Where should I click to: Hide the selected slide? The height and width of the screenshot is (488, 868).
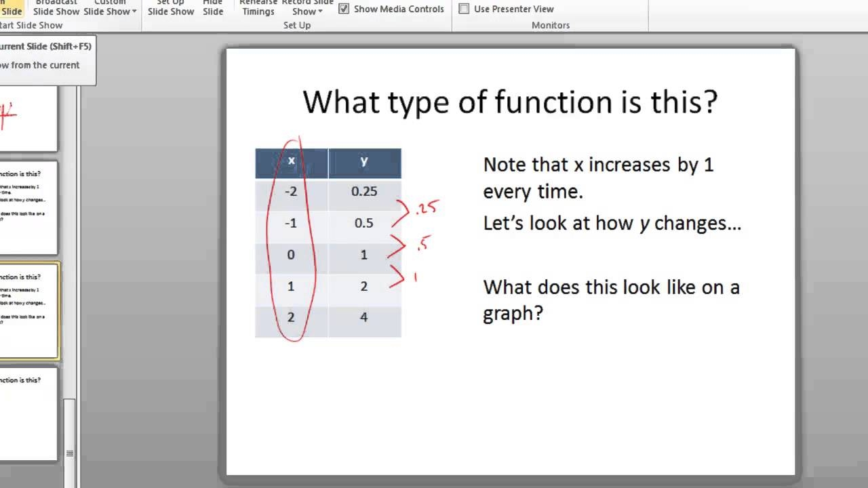click(213, 8)
